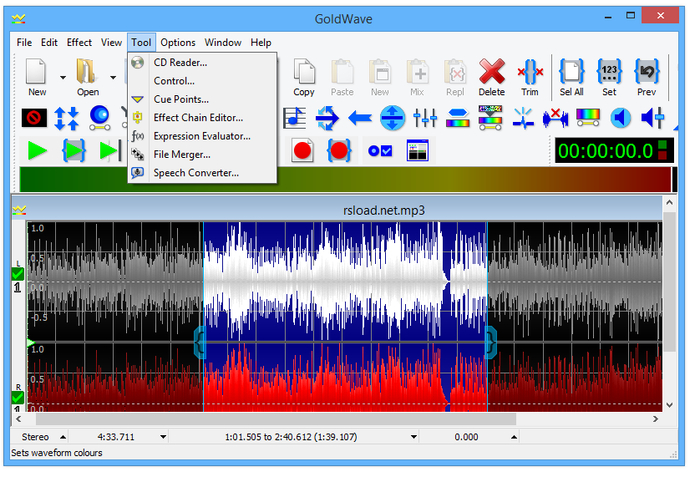Click the speaker with crosshair icon

click(x=653, y=118)
